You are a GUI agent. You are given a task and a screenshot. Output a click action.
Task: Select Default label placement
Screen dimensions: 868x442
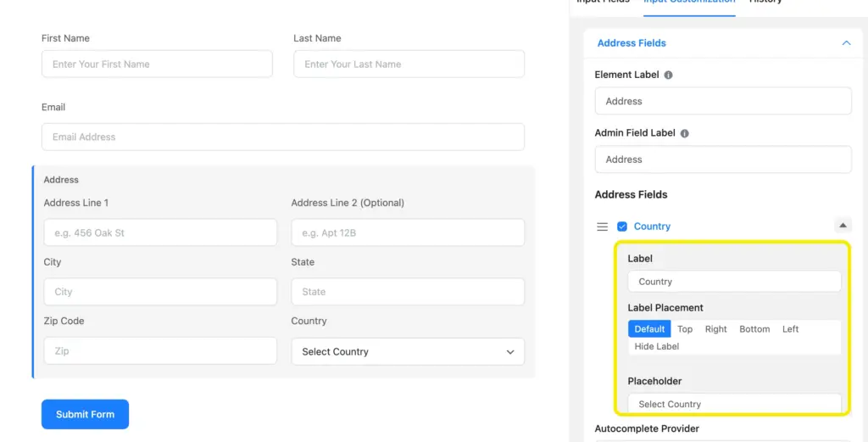(649, 329)
